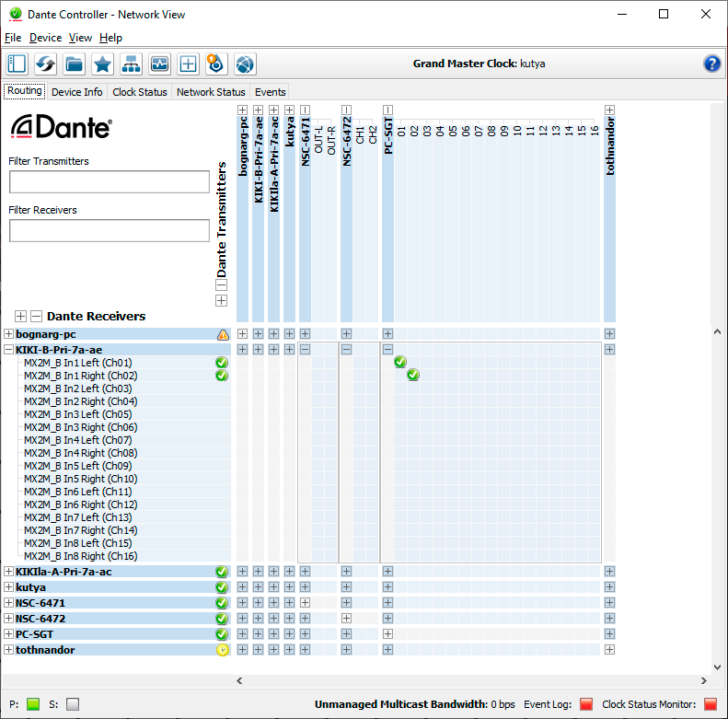The image size is (728, 719).
Task: Click green status icon of KIKIla-A-Pri-7a-ac receiver
Action: click(x=222, y=572)
